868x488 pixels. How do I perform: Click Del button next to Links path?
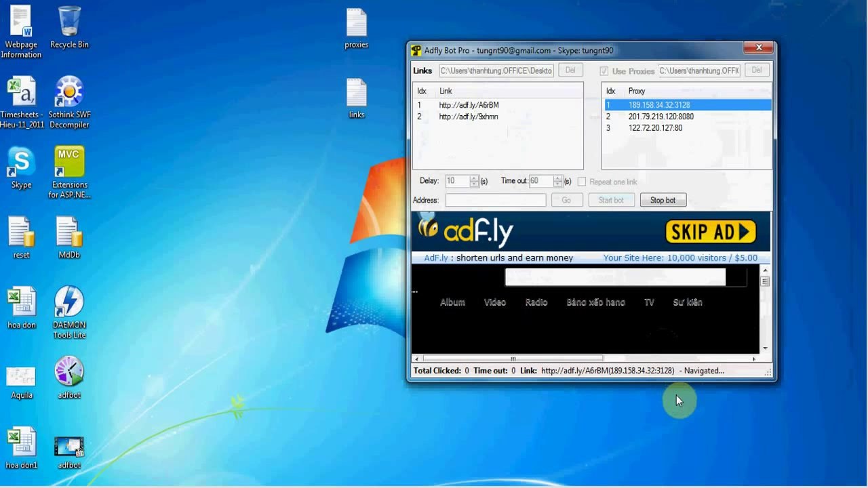[570, 70]
